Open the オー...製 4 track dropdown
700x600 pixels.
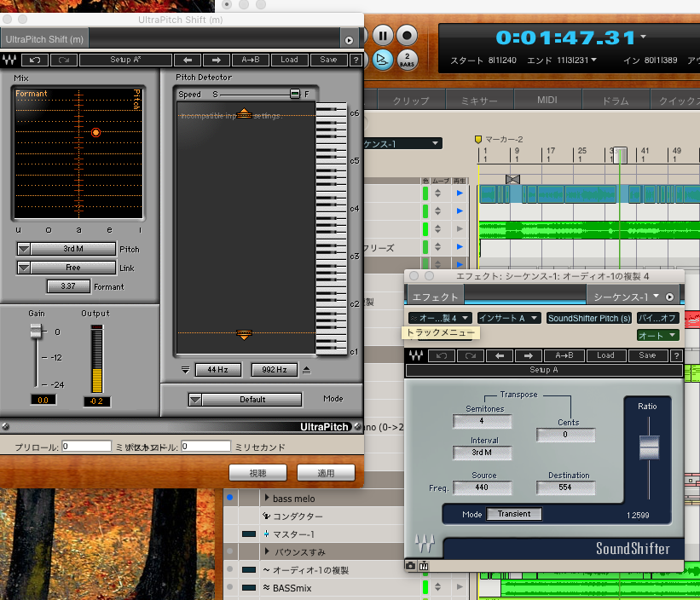click(x=440, y=318)
